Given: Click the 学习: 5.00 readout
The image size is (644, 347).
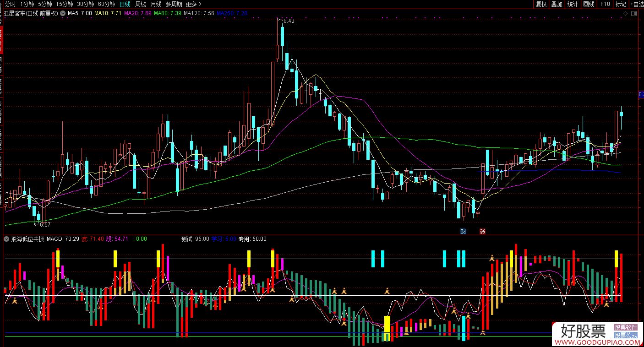Looking at the screenshot, I should [224, 239].
